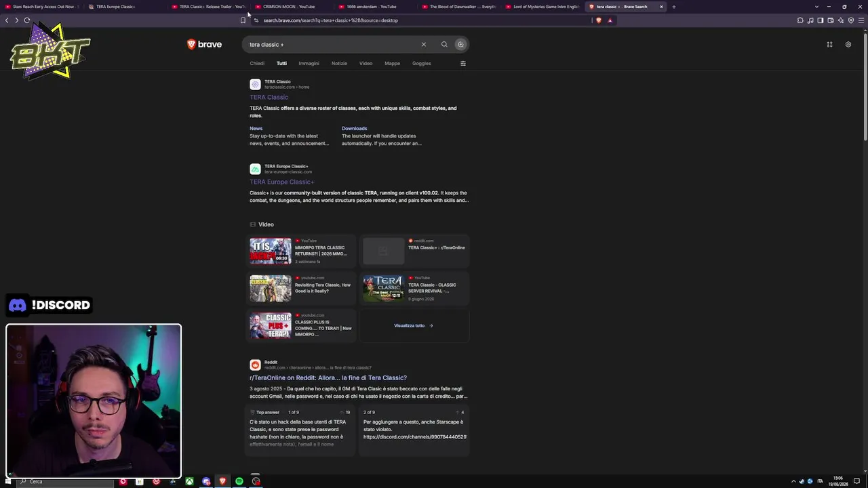Screen dimensions: 868x488
Task: Select the Tutti search tab
Action: (281, 64)
